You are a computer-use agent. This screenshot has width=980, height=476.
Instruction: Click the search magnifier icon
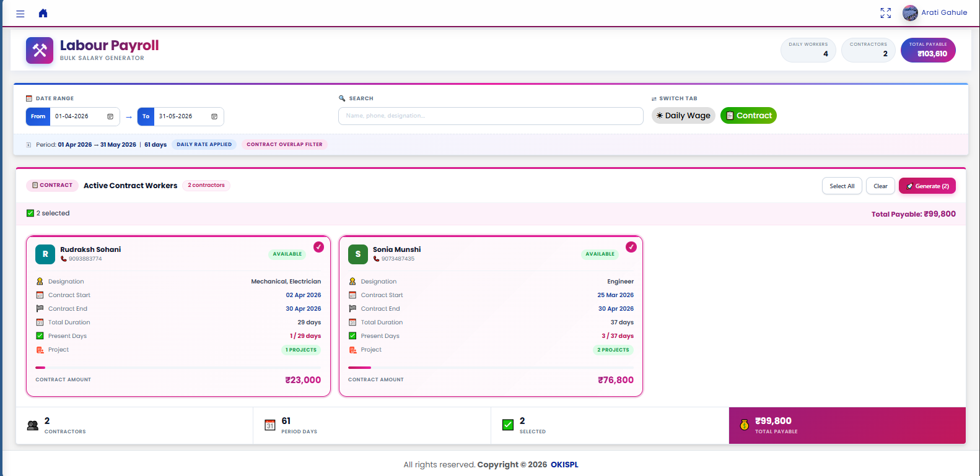click(342, 98)
